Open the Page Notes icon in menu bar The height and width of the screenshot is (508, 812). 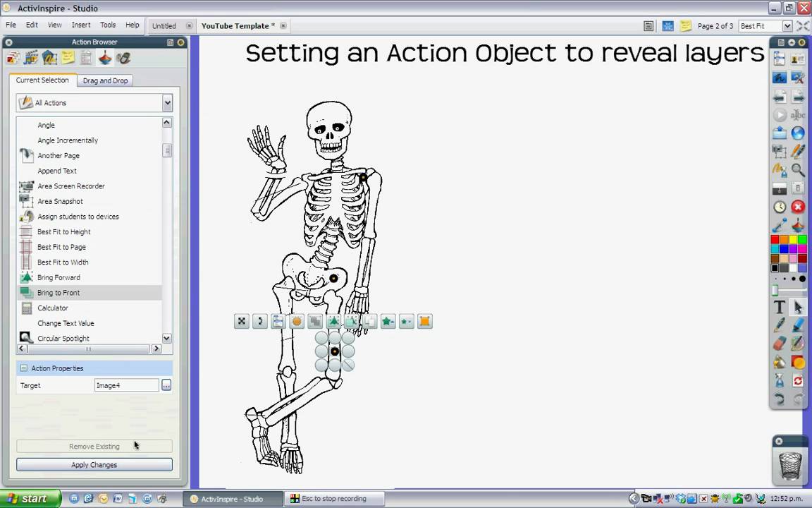(686, 26)
